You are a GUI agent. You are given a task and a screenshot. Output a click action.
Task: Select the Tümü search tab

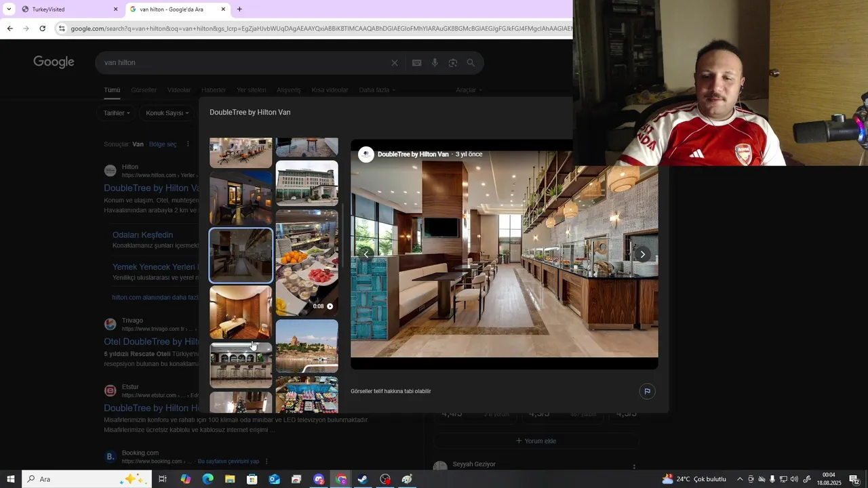point(112,90)
